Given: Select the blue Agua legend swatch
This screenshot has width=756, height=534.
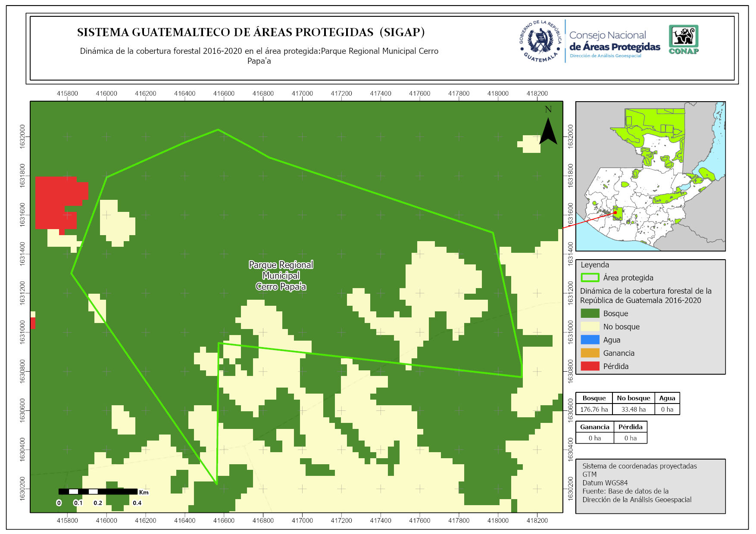Looking at the screenshot, I should tap(590, 340).
